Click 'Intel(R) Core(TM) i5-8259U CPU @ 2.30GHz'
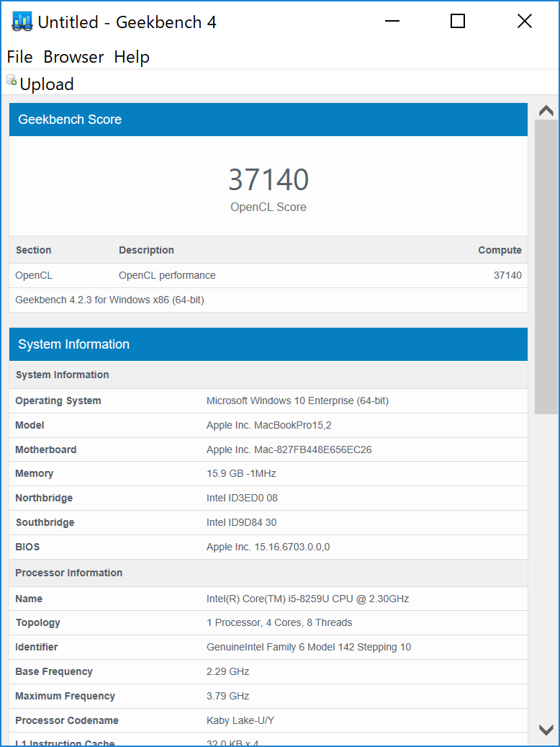This screenshot has width=560, height=747. pos(307,599)
